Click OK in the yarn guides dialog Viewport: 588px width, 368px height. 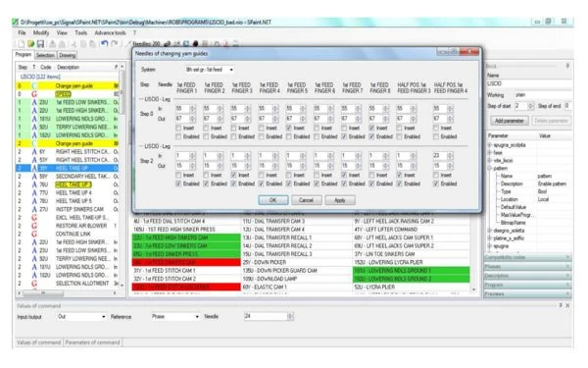point(273,200)
